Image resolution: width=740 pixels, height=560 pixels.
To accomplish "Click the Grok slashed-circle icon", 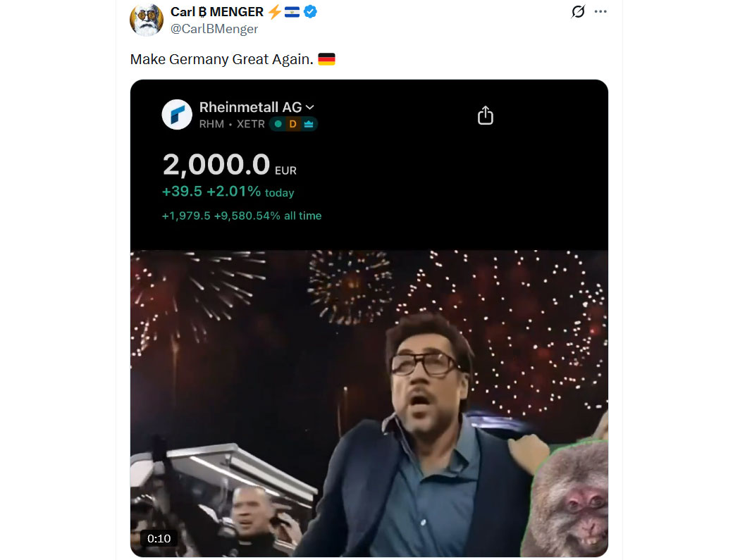I will (x=578, y=12).
